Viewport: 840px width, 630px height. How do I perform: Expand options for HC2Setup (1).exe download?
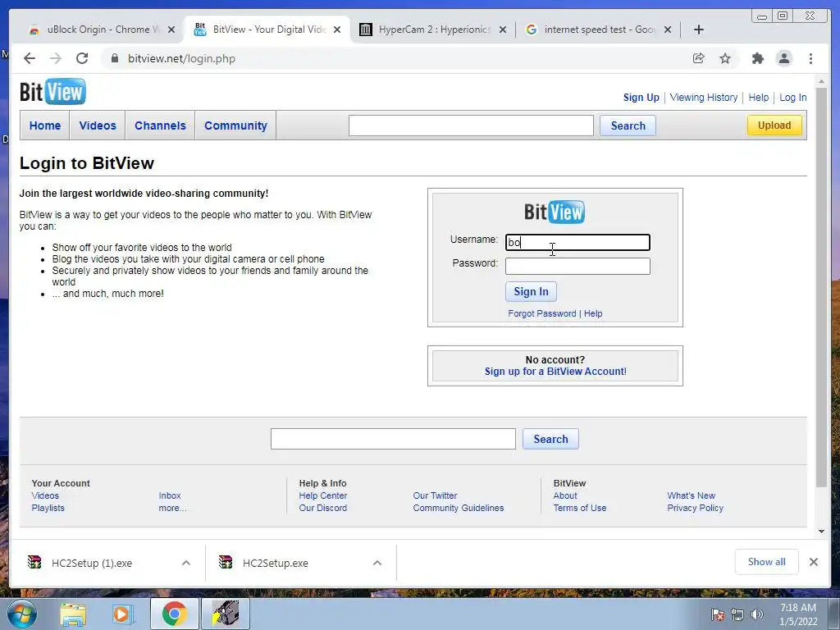pos(186,563)
